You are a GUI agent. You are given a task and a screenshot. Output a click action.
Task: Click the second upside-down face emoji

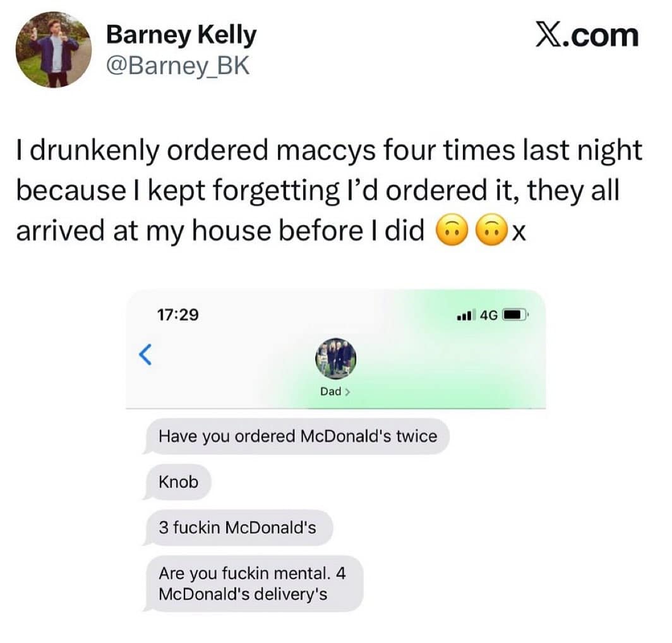[x=491, y=230]
